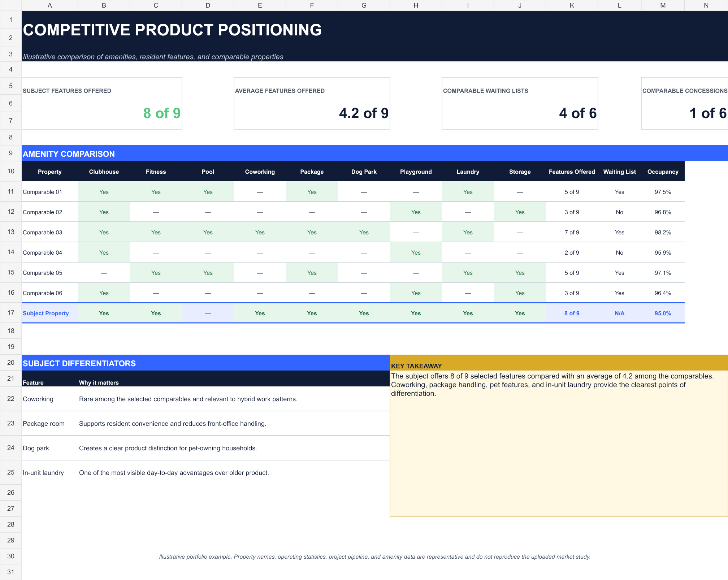
Task: Select the In-unit laundry feature cell
Action: coord(50,472)
